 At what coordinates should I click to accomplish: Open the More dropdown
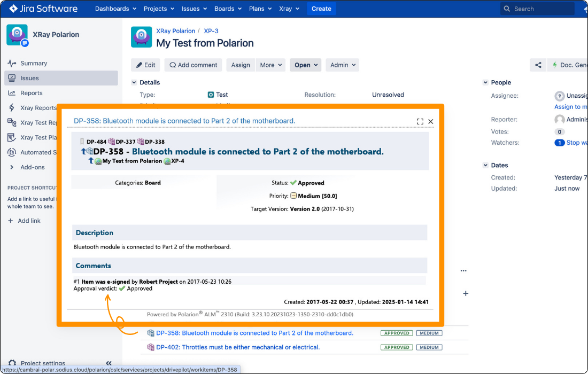click(271, 65)
